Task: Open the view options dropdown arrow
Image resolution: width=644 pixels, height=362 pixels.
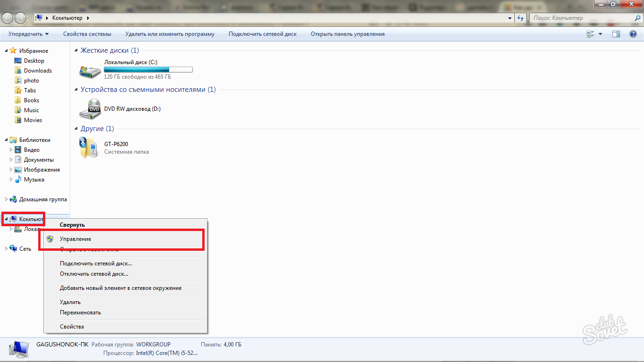Action: pyautogui.click(x=600, y=34)
